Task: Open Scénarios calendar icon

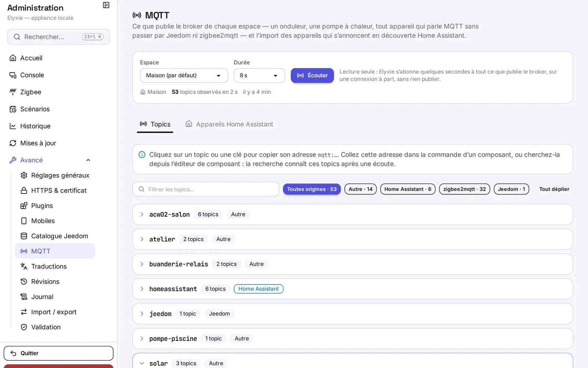Action: point(13,109)
